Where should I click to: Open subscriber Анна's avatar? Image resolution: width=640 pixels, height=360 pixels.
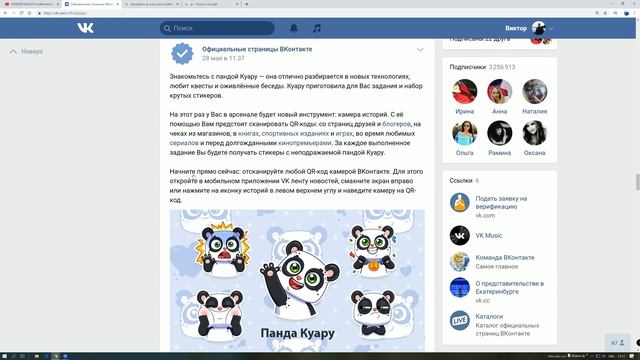(x=500, y=91)
